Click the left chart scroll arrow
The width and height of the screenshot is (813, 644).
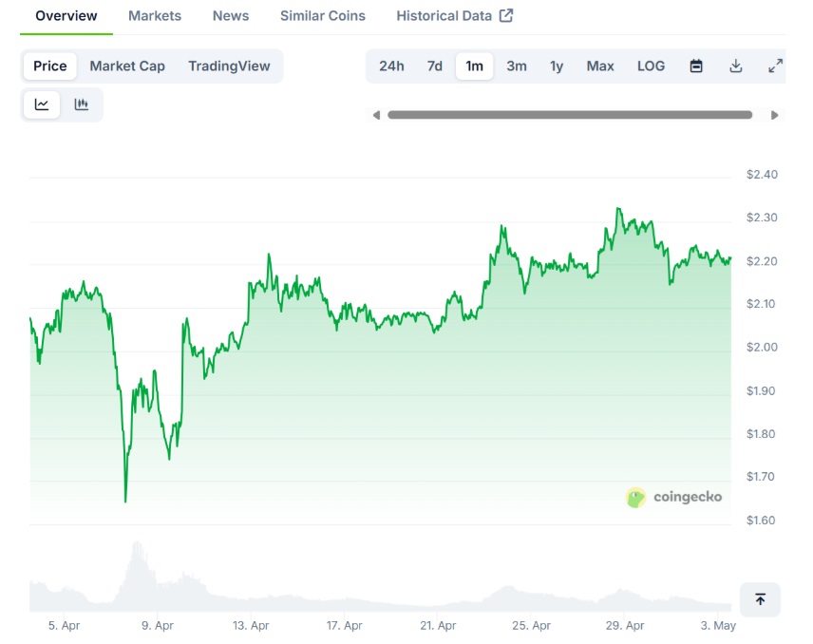click(376, 114)
